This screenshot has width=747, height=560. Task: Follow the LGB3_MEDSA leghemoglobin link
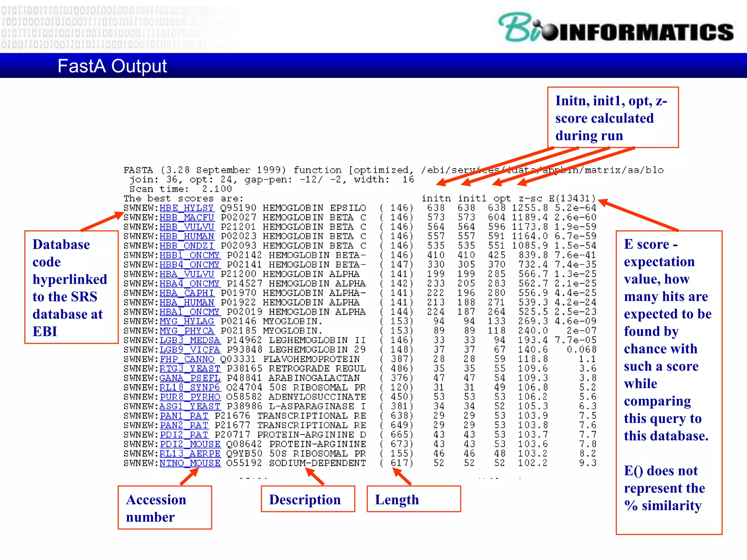coord(190,341)
